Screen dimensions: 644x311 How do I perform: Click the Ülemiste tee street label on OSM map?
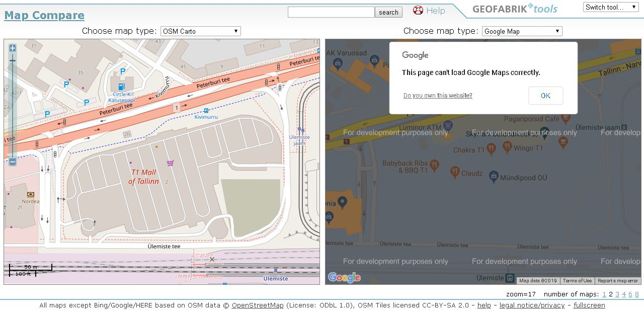point(164,247)
